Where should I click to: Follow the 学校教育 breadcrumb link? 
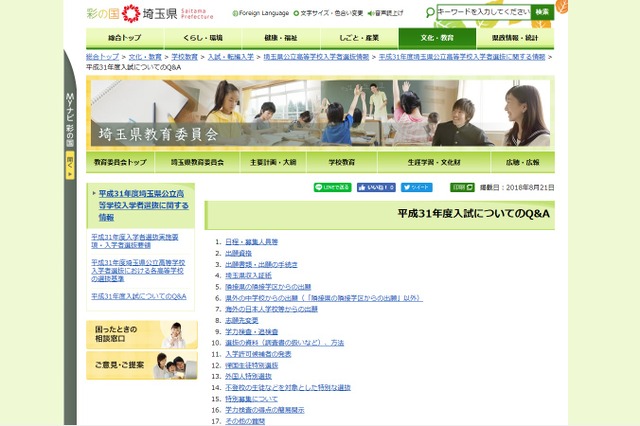tap(184, 57)
